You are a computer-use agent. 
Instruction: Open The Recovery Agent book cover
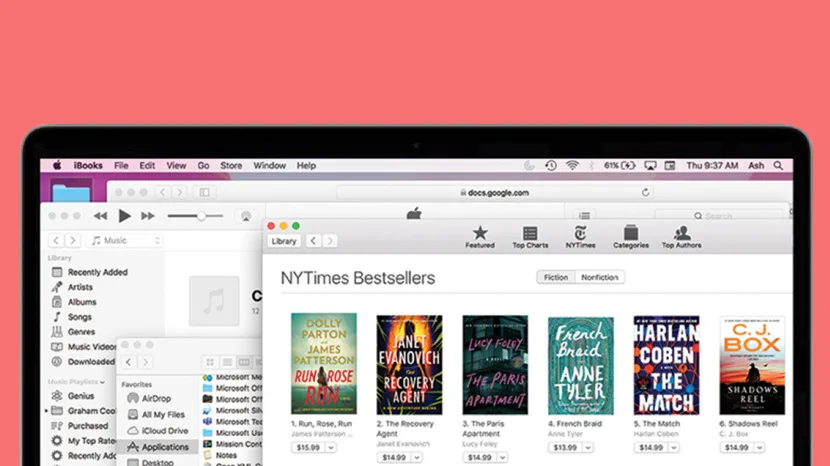[x=409, y=365]
